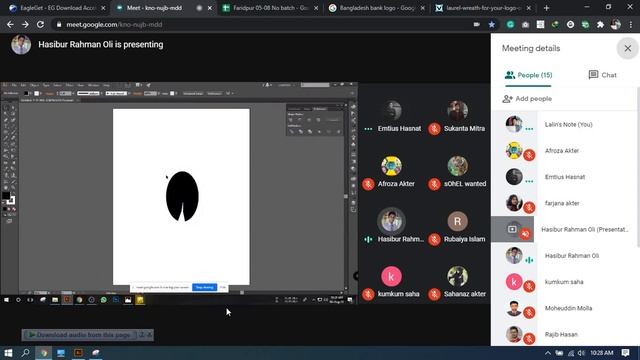
Task: Show hidden system tray icons
Action: (548, 353)
